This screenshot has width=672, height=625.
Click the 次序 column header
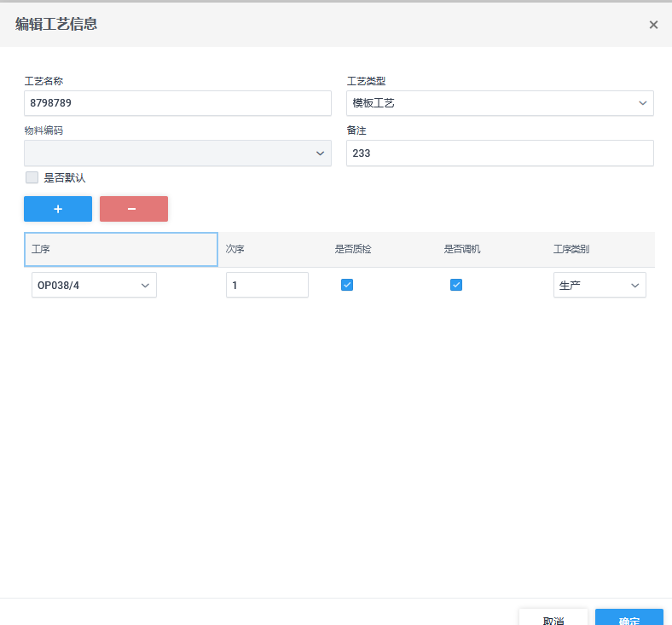tap(235, 250)
